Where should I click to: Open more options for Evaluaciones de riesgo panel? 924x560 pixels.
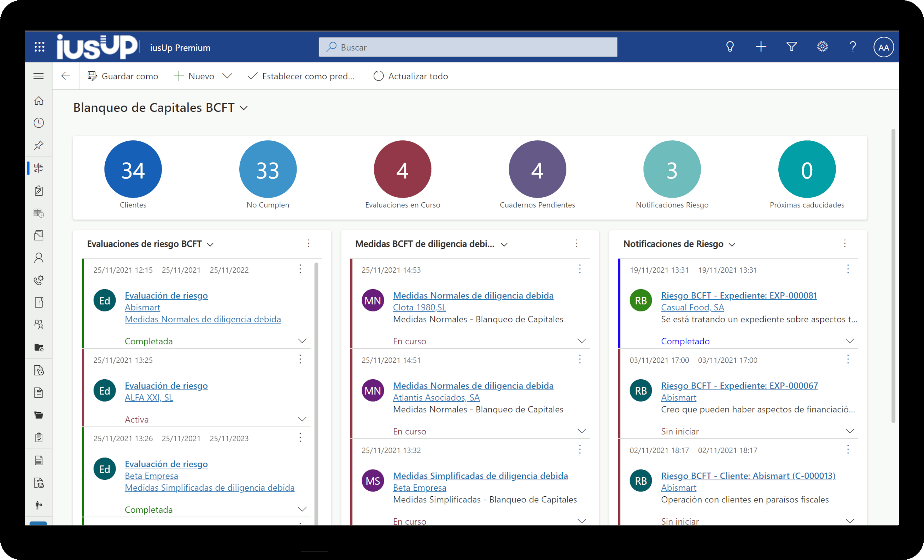309,244
